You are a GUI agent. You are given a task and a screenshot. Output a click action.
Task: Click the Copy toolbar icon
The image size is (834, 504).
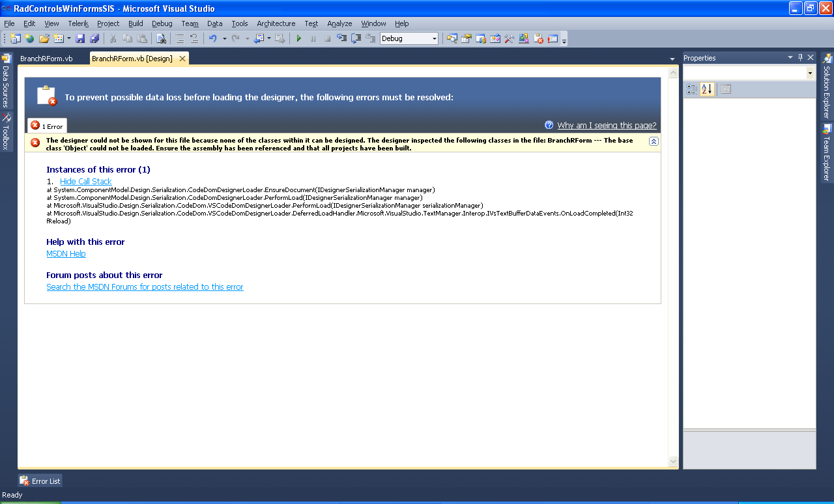[127, 38]
